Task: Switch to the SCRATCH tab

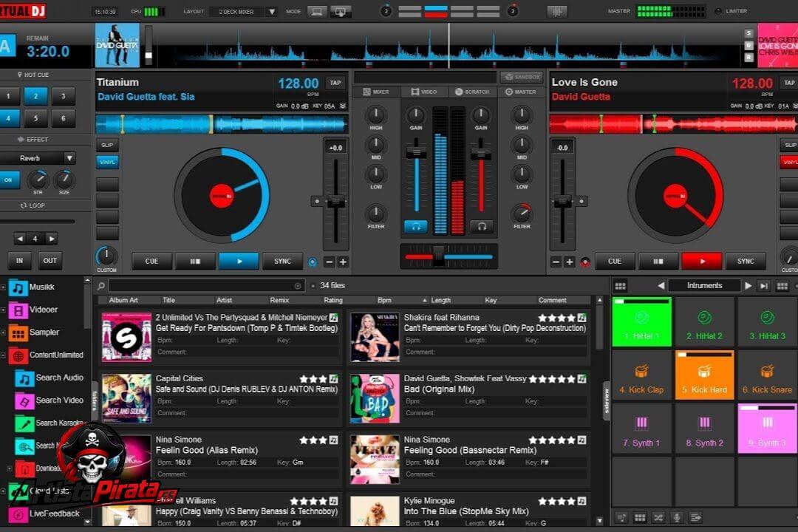Action: pyautogui.click(x=471, y=92)
